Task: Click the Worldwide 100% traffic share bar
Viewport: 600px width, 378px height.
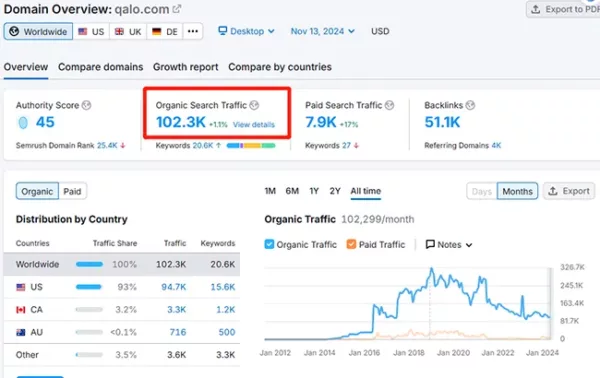Action: coord(89,264)
